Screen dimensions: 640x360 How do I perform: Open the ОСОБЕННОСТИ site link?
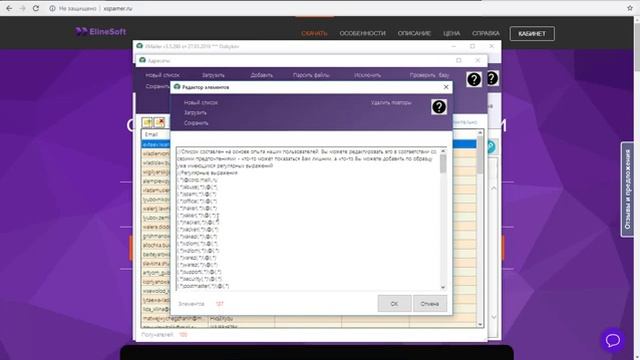[x=362, y=33]
